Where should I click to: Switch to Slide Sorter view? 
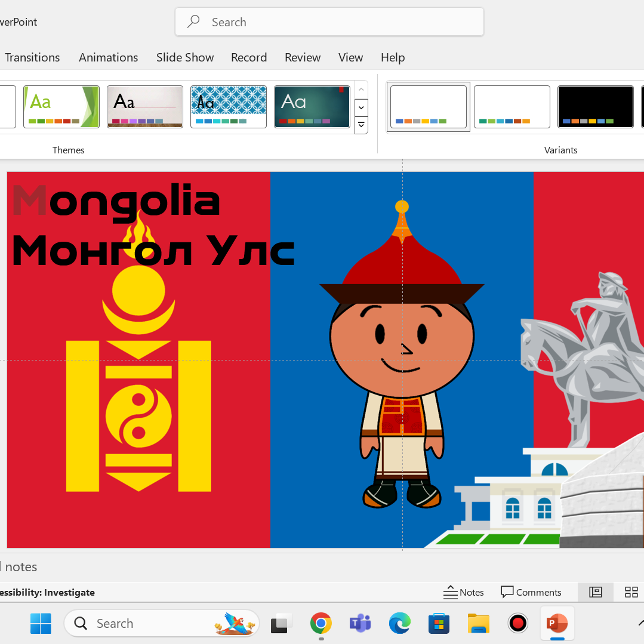631,592
